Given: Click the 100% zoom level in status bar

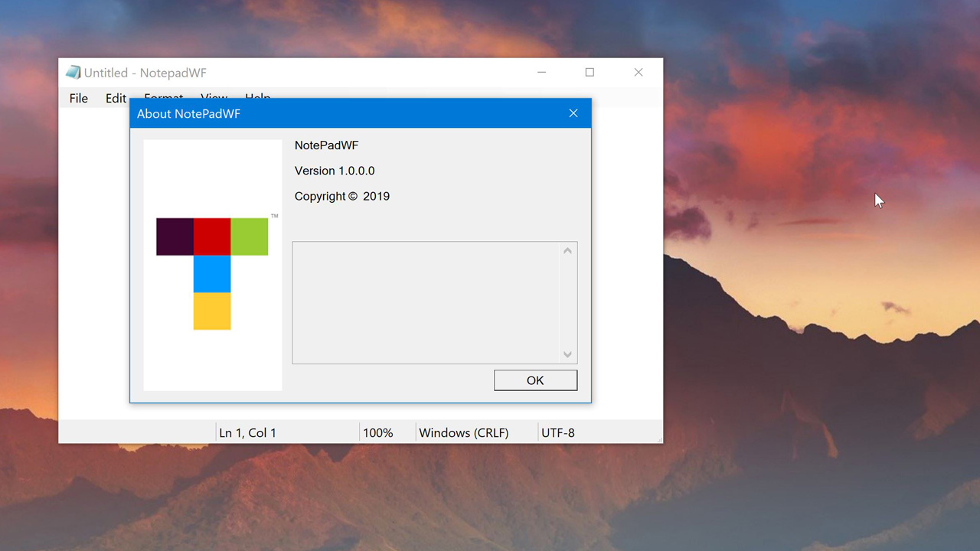Looking at the screenshot, I should 377,432.
